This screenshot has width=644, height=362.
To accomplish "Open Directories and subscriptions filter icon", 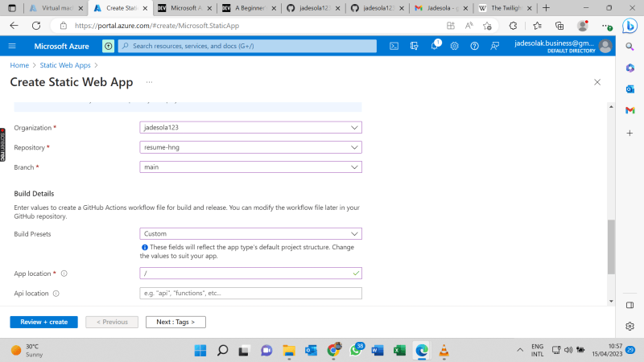I will point(414,46).
